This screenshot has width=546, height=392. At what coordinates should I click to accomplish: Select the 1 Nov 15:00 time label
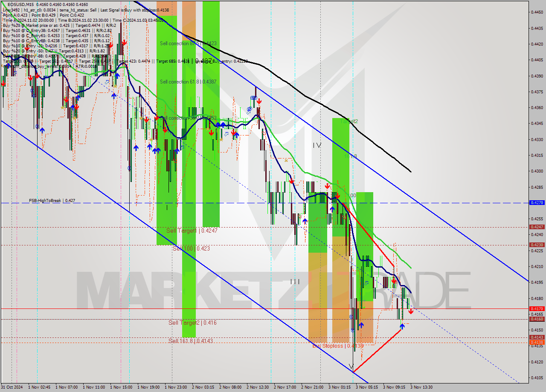[121, 387]
